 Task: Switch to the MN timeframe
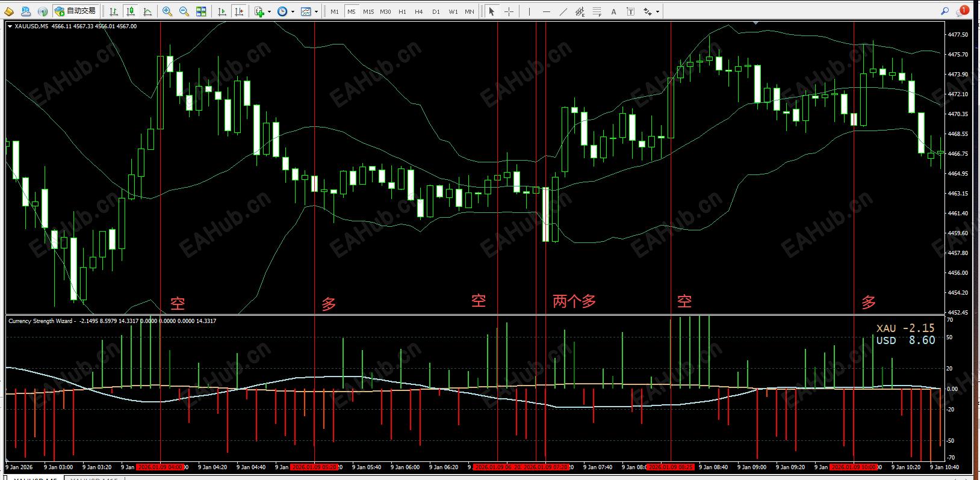click(470, 11)
